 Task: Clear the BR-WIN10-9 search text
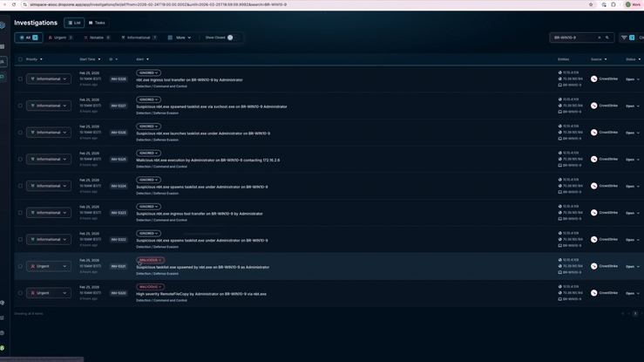(x=599, y=38)
